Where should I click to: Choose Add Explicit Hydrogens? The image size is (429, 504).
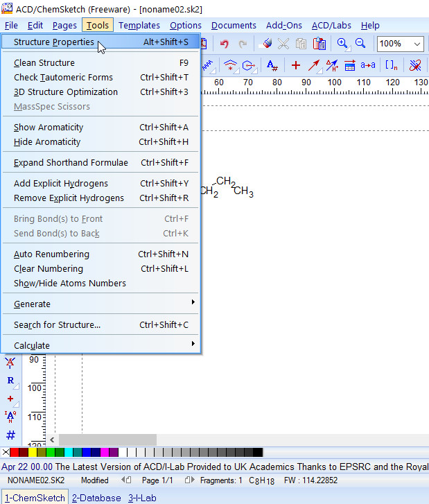point(100,184)
